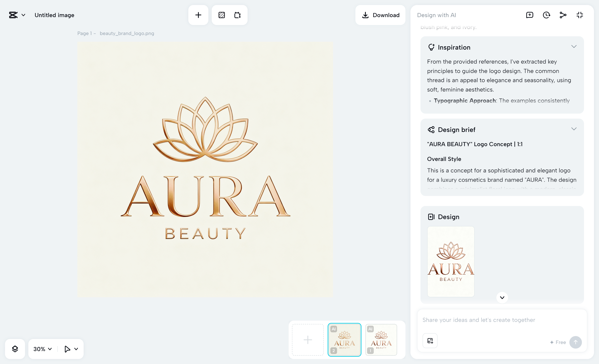
Task: Click the CapCut logo menu icon
Action: pos(13,15)
